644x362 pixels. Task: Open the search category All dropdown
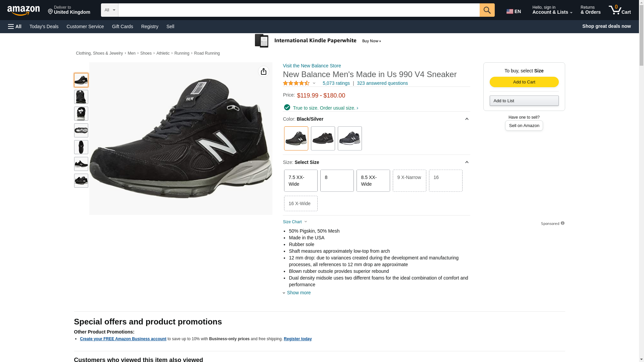[109, 10]
